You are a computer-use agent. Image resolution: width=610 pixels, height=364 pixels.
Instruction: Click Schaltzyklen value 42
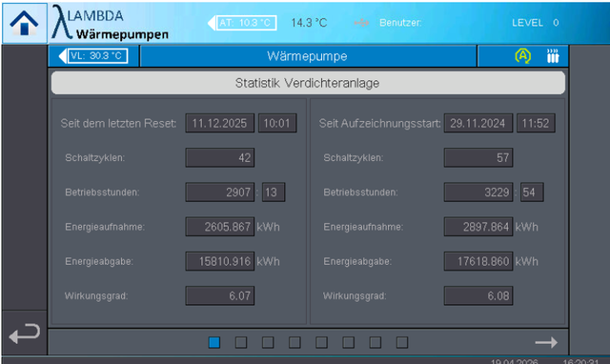(220, 157)
